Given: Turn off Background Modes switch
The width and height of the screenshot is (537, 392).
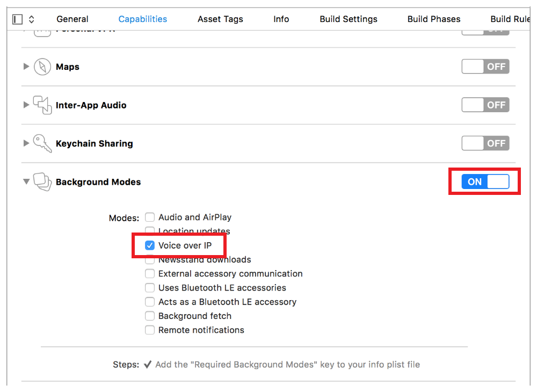Looking at the screenshot, I should point(485,182).
